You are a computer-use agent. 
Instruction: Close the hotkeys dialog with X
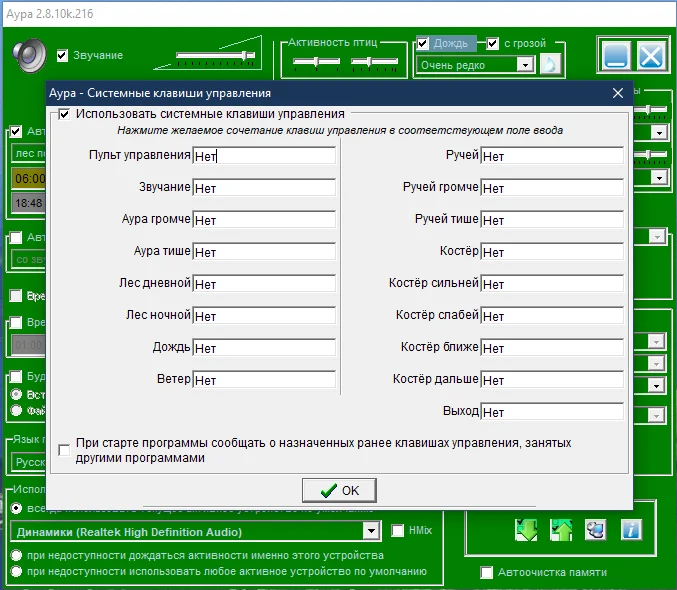[x=618, y=93]
